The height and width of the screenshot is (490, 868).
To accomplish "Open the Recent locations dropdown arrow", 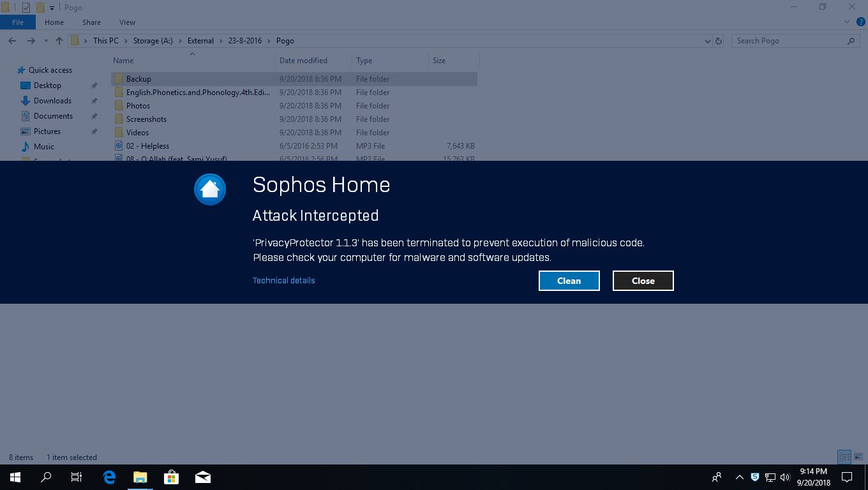I will click(46, 41).
